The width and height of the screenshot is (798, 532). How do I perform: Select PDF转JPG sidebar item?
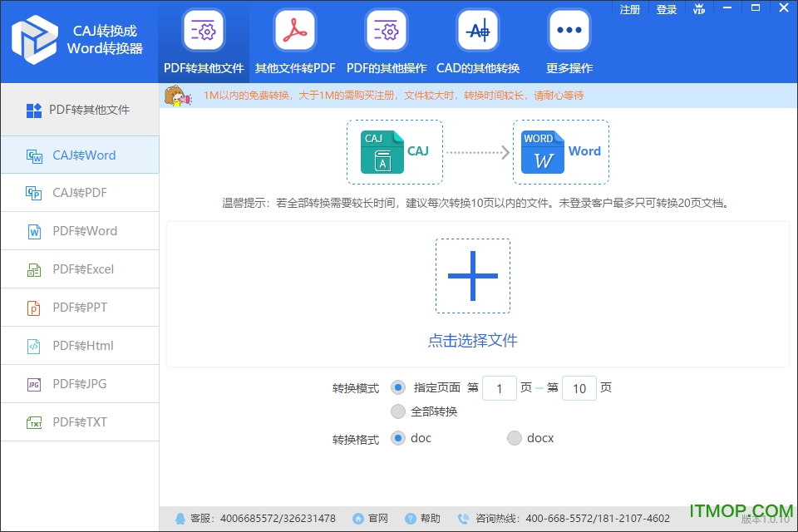click(80, 384)
